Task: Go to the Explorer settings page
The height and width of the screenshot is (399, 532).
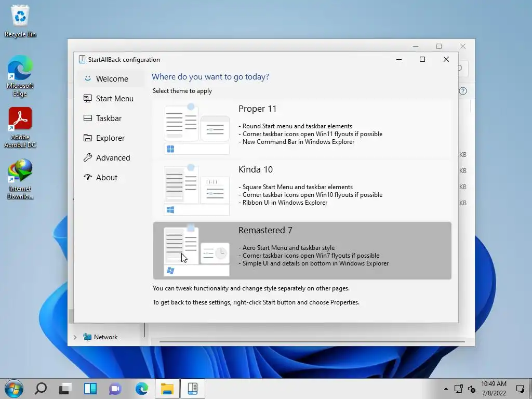Action: click(x=111, y=138)
